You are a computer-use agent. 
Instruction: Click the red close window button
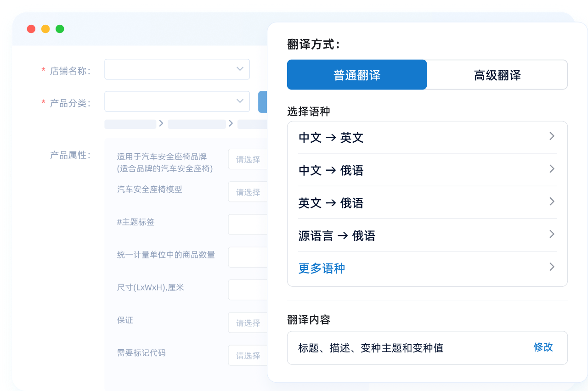pyautogui.click(x=31, y=29)
